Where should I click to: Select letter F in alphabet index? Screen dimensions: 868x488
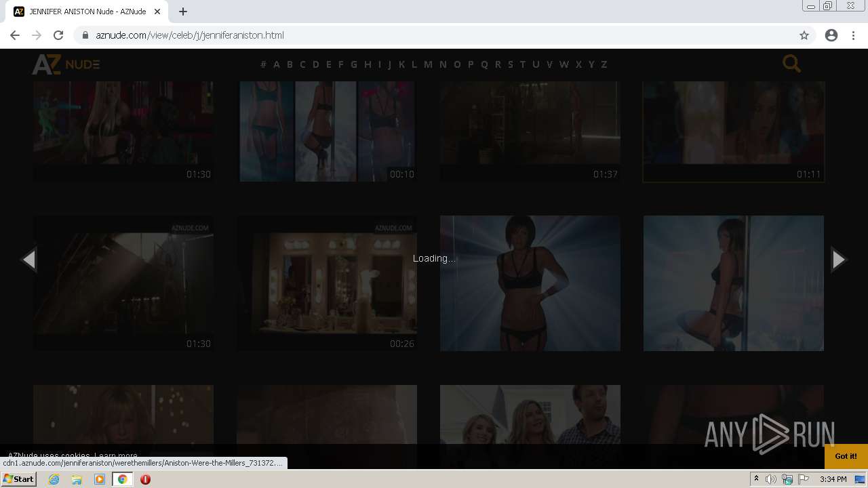340,64
